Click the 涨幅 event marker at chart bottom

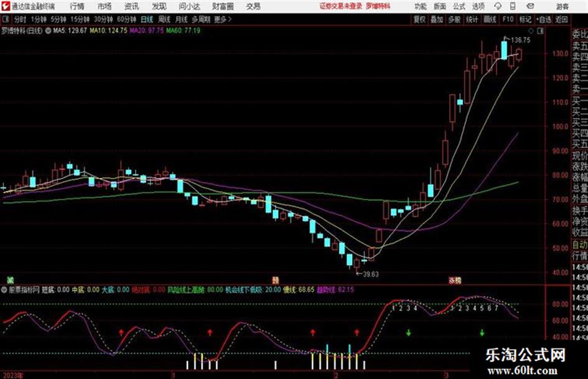coord(455,280)
